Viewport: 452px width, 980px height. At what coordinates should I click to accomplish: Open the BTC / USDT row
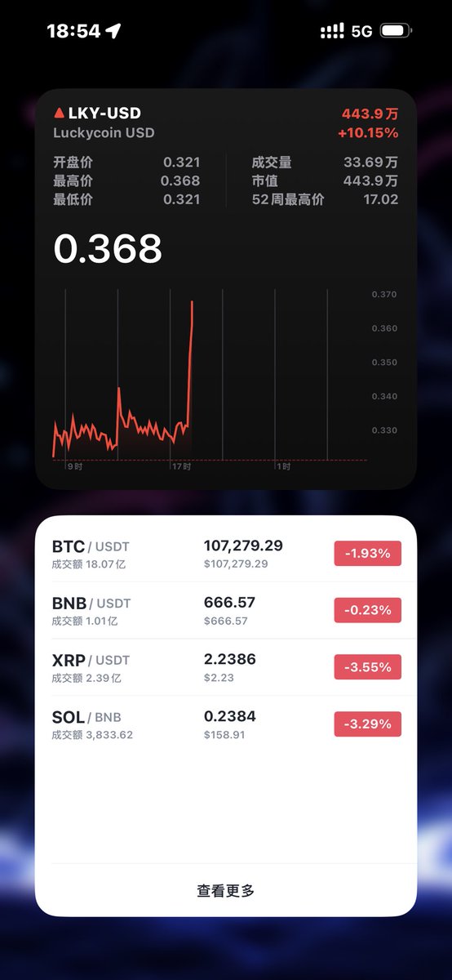226,554
